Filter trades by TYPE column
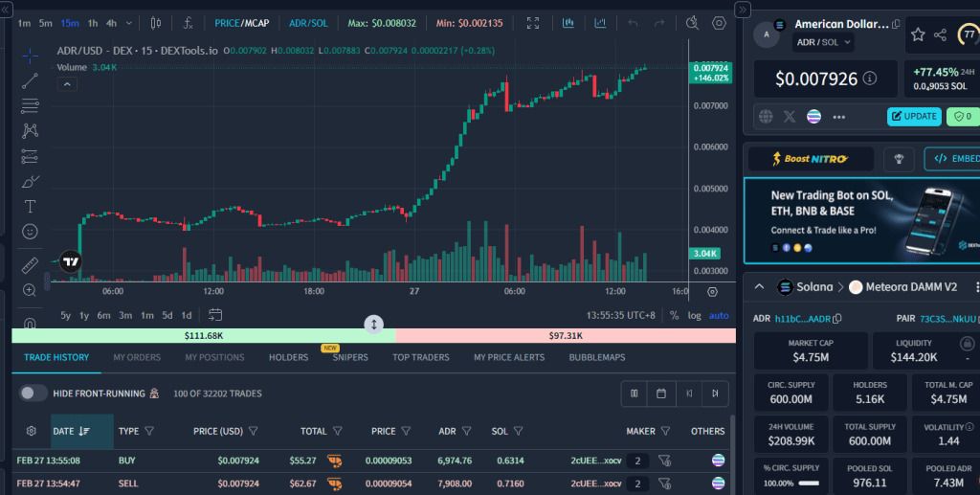 (149, 431)
